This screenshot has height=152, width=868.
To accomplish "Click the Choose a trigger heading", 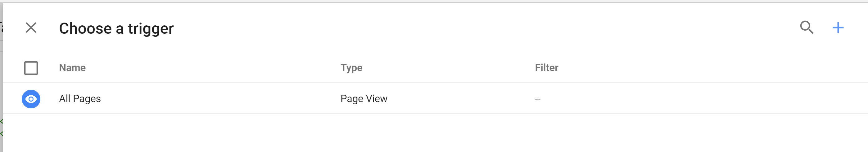I will coord(116,28).
